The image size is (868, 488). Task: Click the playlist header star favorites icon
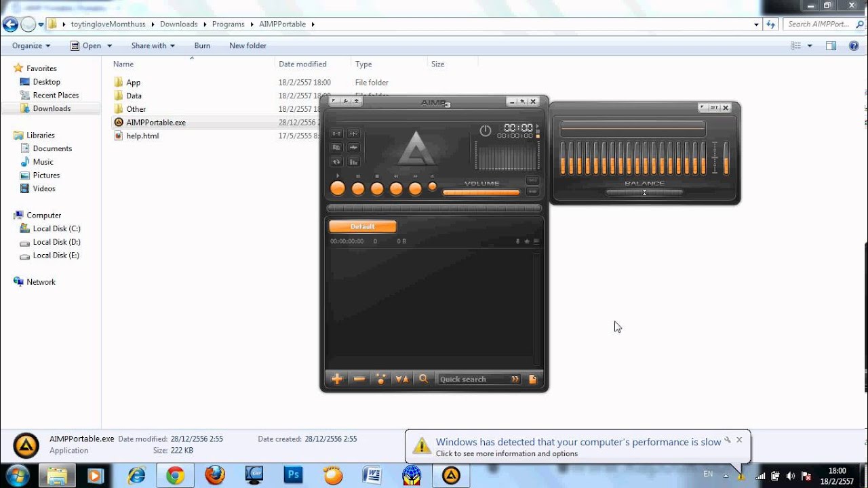(x=527, y=241)
